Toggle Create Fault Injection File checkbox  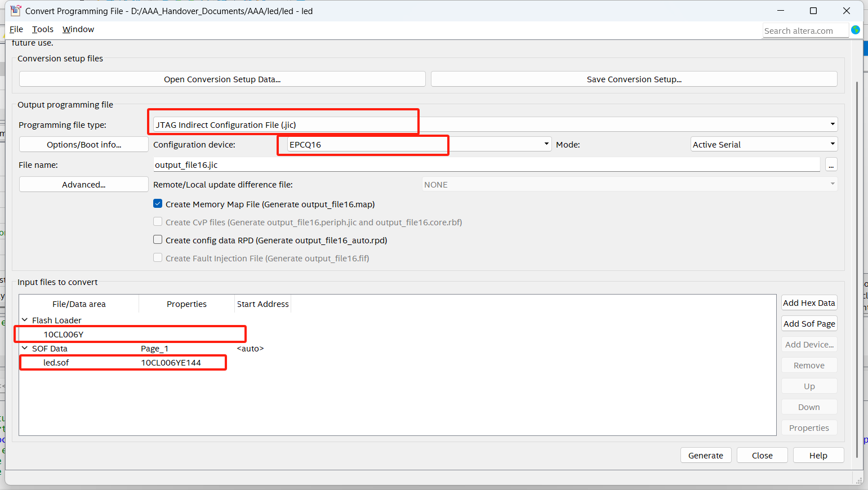pyautogui.click(x=158, y=258)
